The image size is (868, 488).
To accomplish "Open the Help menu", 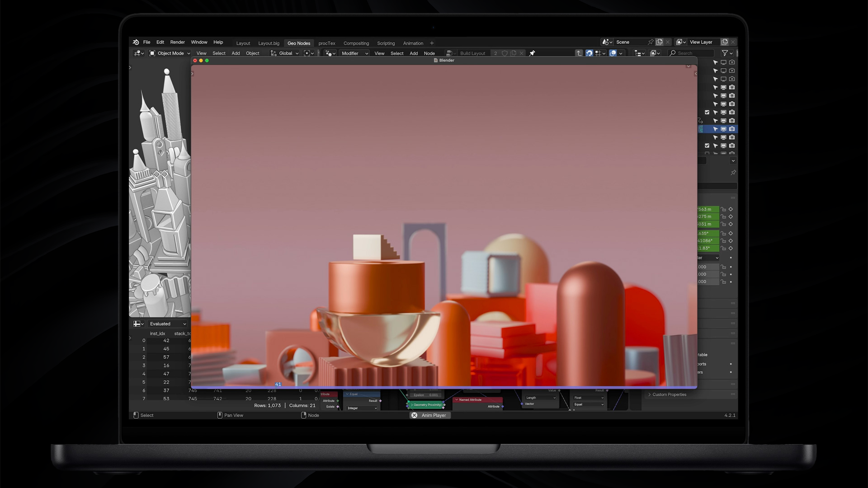I will pos(218,42).
